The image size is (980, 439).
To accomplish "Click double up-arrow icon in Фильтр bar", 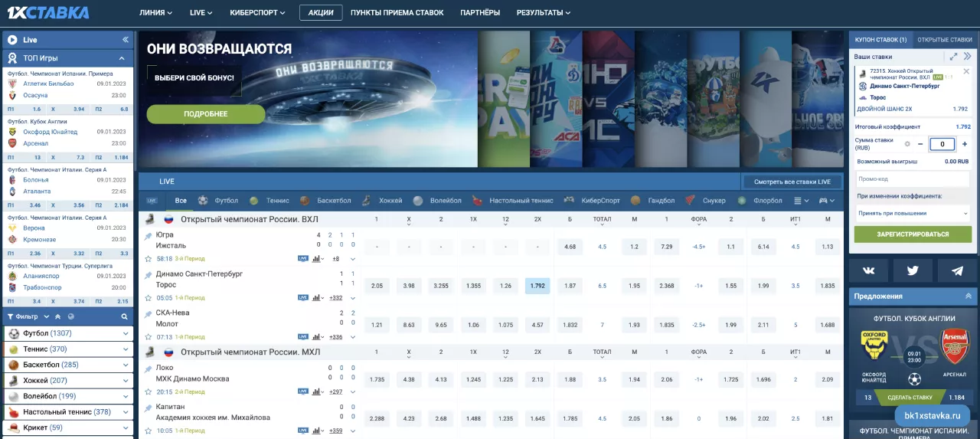I will click(57, 316).
